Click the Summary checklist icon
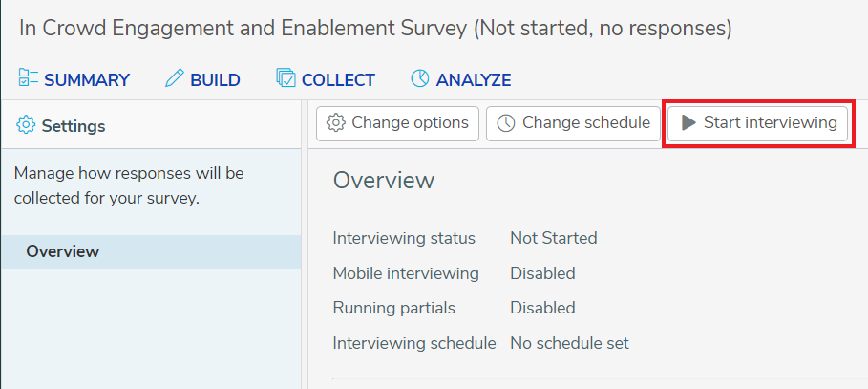Screen dimensions: 868x389 tap(28, 78)
